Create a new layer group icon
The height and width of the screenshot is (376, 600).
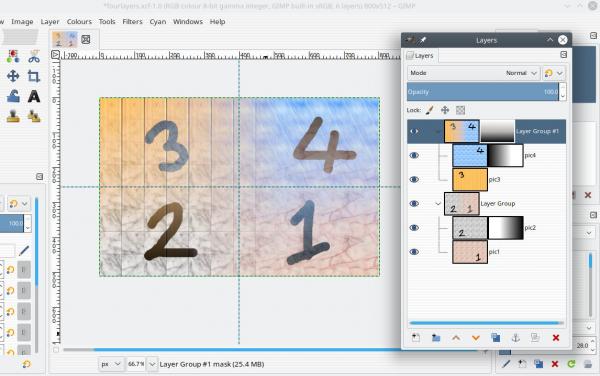coord(435,338)
